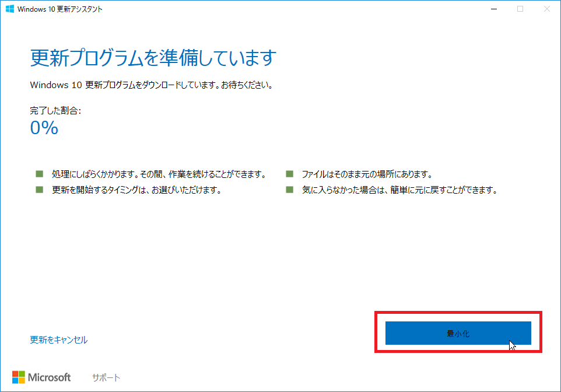
Task: Click the 更新をキャンセル link
Action: [59, 339]
